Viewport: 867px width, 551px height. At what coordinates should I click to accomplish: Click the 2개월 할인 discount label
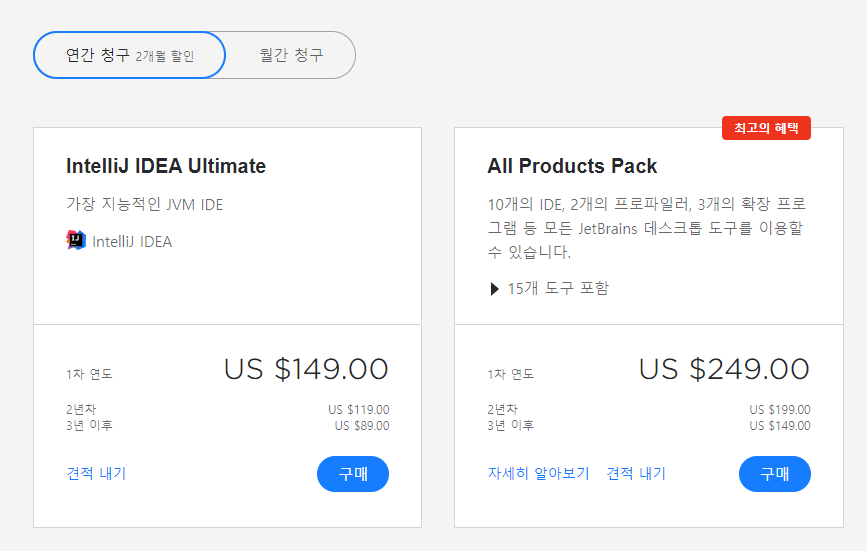click(x=165, y=57)
